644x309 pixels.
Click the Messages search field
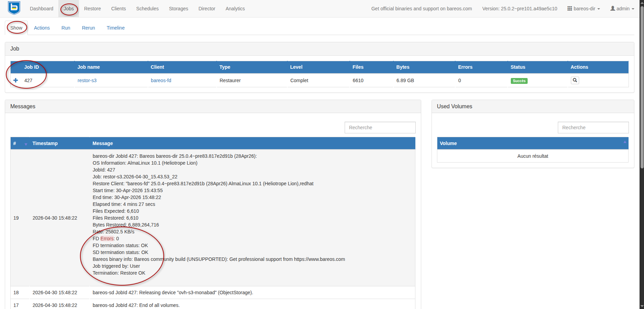click(x=380, y=128)
